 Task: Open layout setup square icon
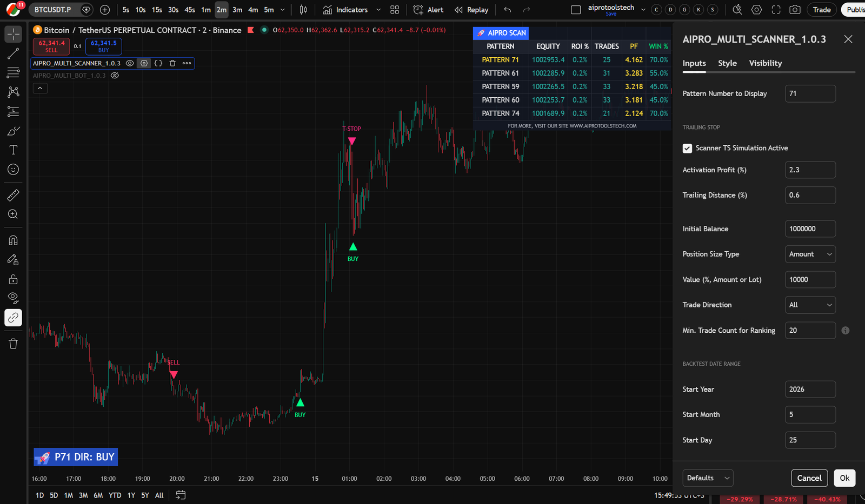coord(576,10)
